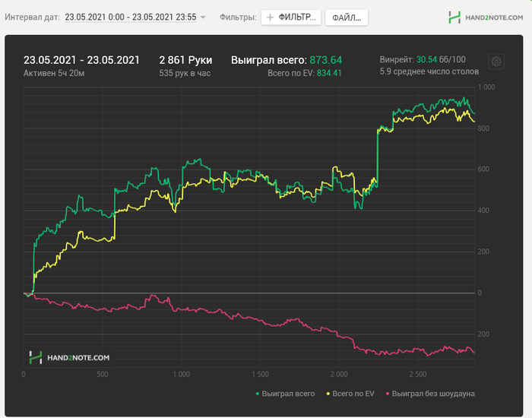Click the ФИЛЬТР... button
Image resolution: width=532 pixels, height=418 pixels.
(x=291, y=17)
